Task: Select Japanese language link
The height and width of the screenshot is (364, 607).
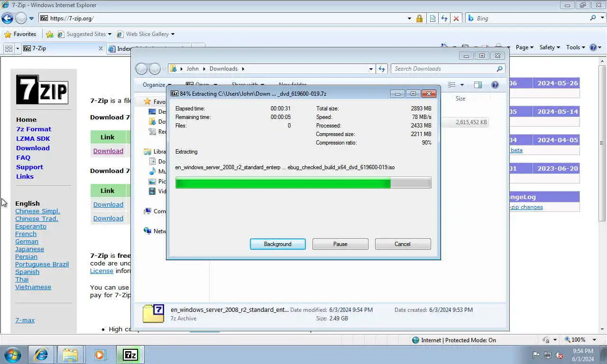Action: [x=29, y=249]
